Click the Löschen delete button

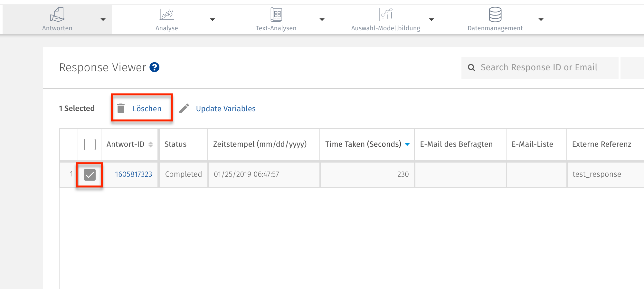pyautogui.click(x=147, y=109)
